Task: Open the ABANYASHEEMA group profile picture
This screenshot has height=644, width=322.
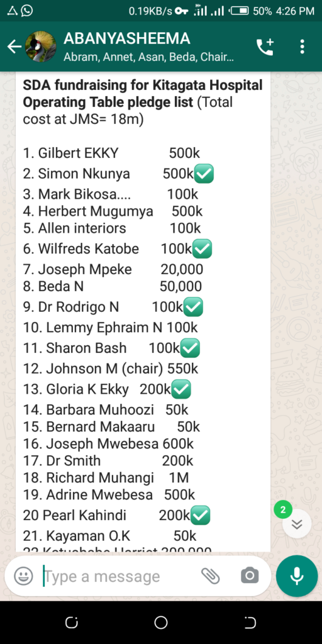Action: [41, 47]
